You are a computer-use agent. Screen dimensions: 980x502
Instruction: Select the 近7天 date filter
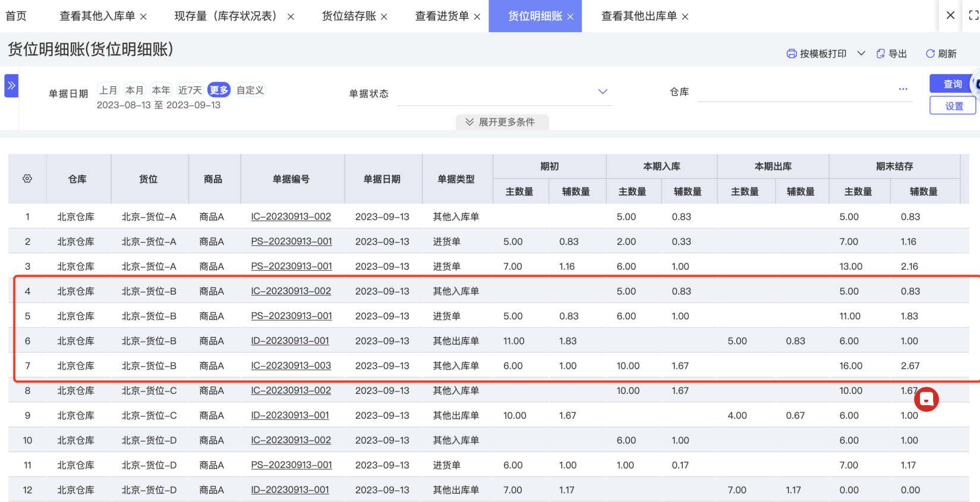[190, 90]
